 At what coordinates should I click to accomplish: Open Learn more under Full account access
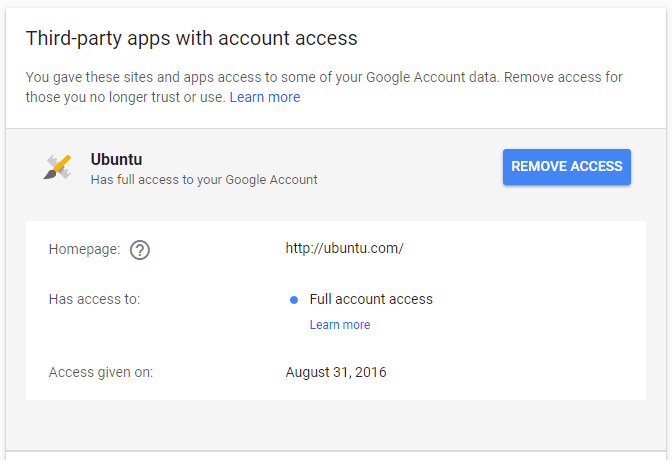tap(339, 325)
